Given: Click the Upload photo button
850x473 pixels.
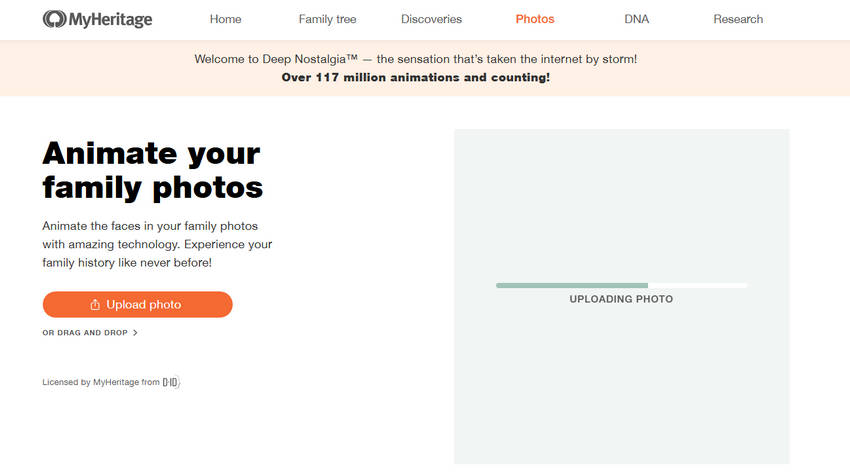Looking at the screenshot, I should (138, 304).
